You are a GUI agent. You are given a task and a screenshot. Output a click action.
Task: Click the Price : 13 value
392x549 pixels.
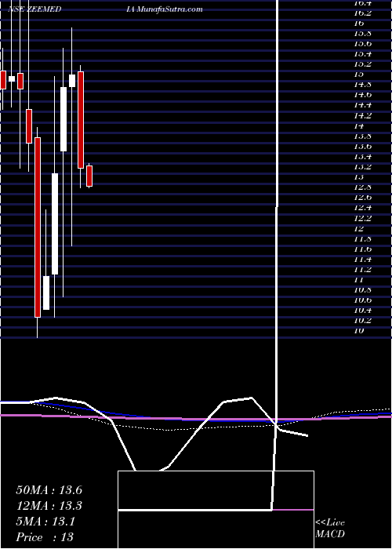coord(45,537)
